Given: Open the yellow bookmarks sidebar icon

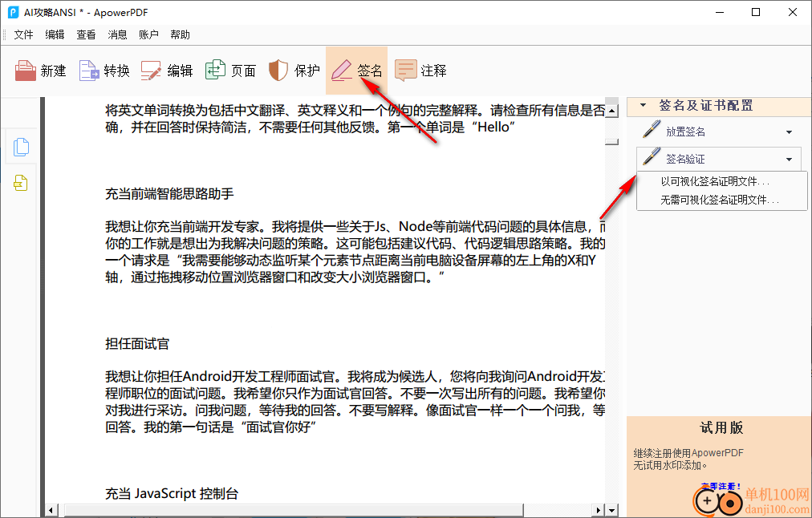Looking at the screenshot, I should [x=21, y=183].
